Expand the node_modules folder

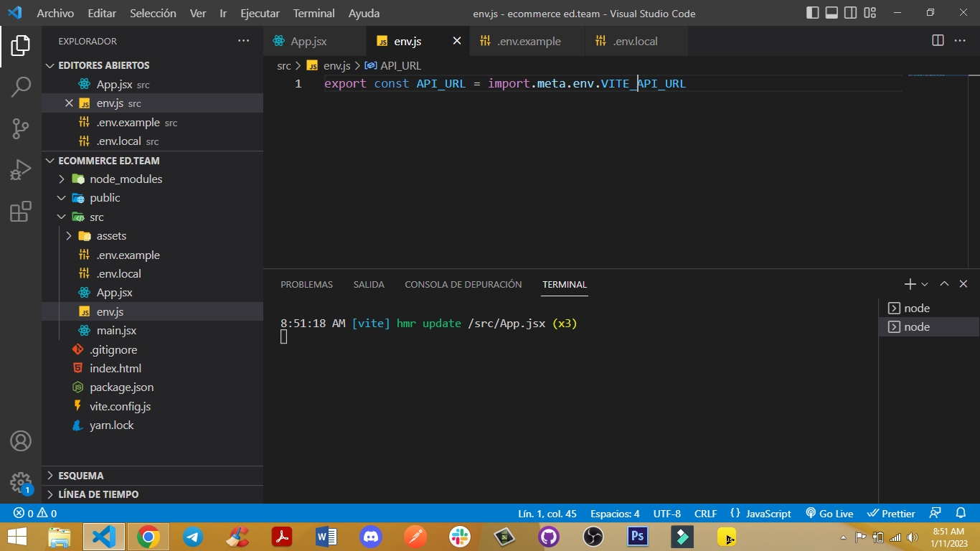click(x=126, y=179)
